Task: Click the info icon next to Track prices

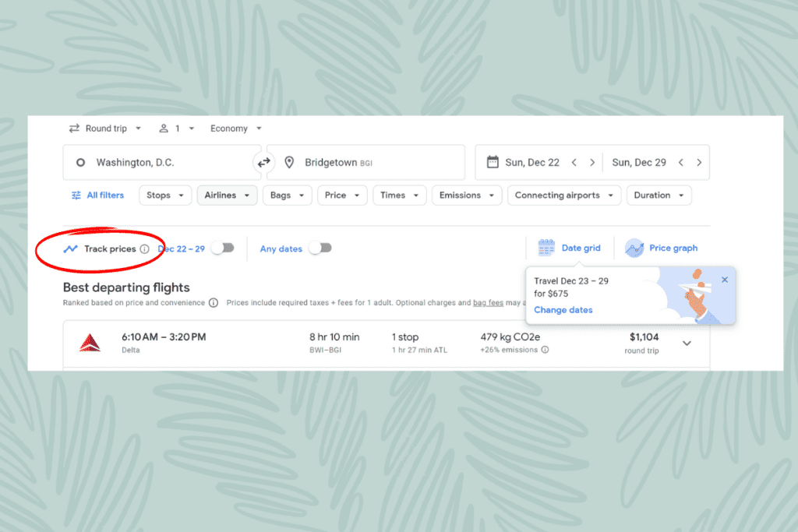Action: coord(145,248)
